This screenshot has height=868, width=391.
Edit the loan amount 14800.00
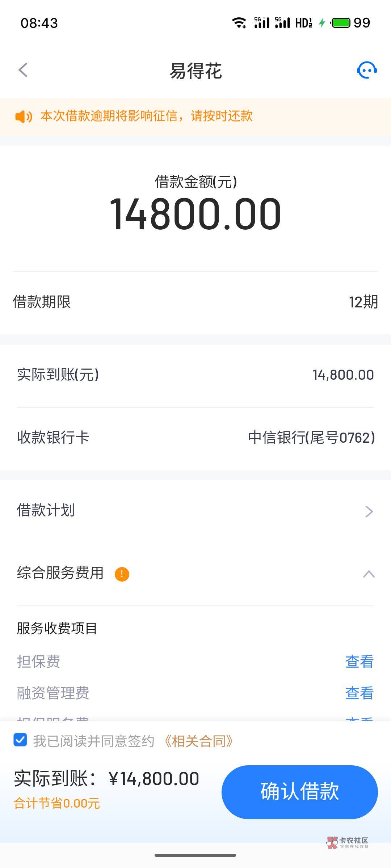(195, 214)
